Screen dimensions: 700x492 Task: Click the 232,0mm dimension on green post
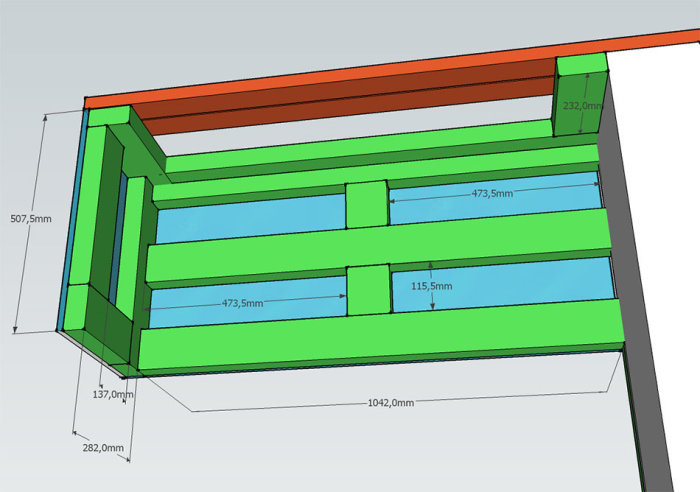click(583, 106)
